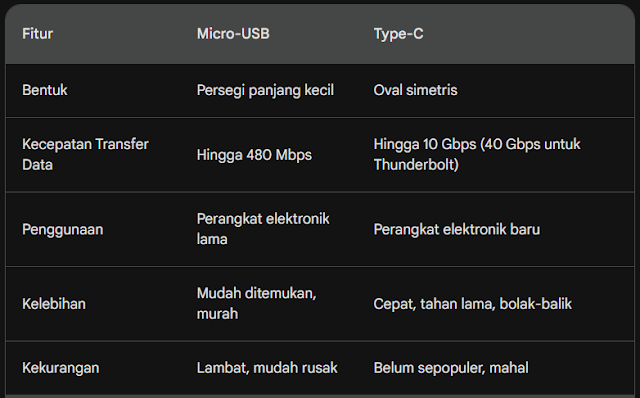This screenshot has height=398, width=640.
Task: Click the Perangkat elektronik lama cell
Action: pos(263,229)
